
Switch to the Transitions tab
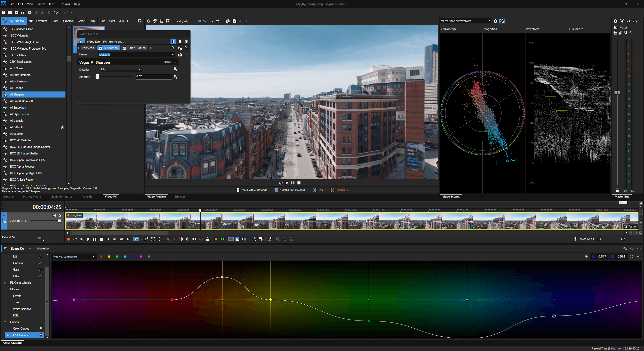88,197
